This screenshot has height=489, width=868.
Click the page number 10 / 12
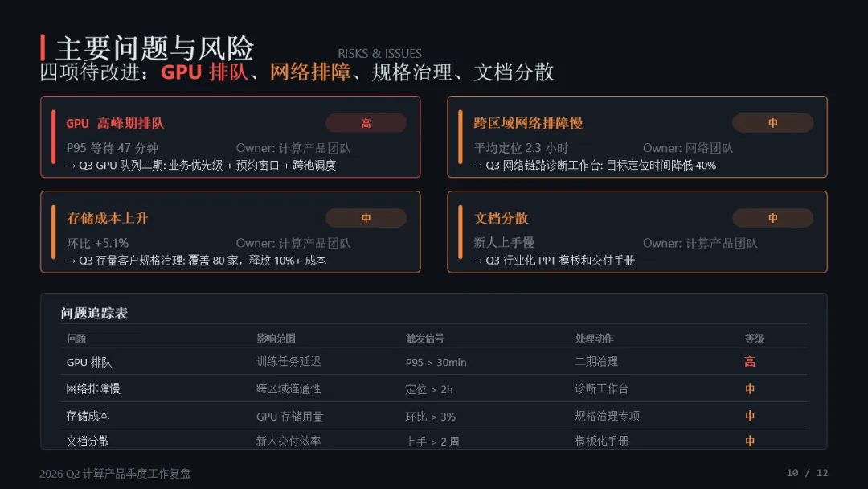[x=807, y=473]
